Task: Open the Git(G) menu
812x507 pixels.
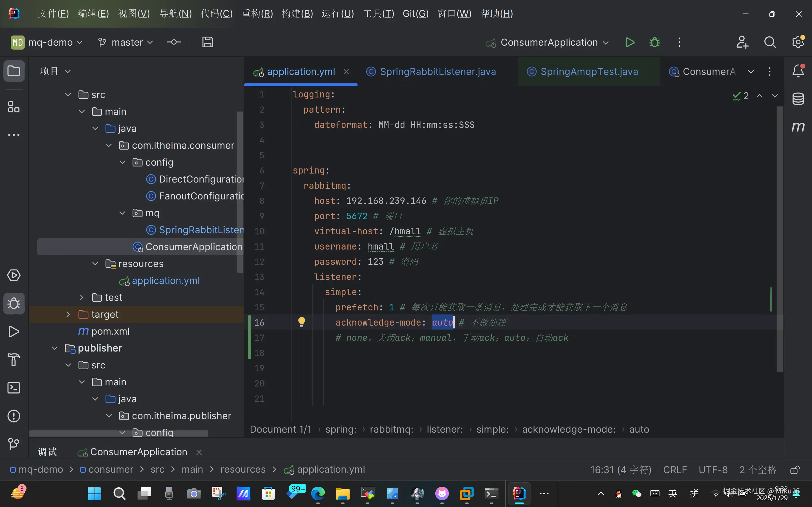Action: pyautogui.click(x=415, y=14)
